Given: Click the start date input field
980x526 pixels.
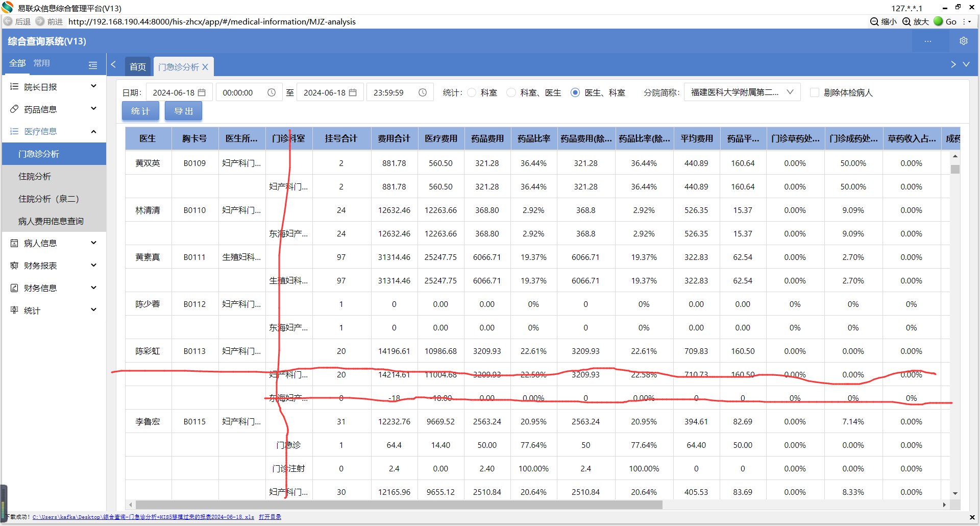Looking at the screenshot, I should (179, 92).
